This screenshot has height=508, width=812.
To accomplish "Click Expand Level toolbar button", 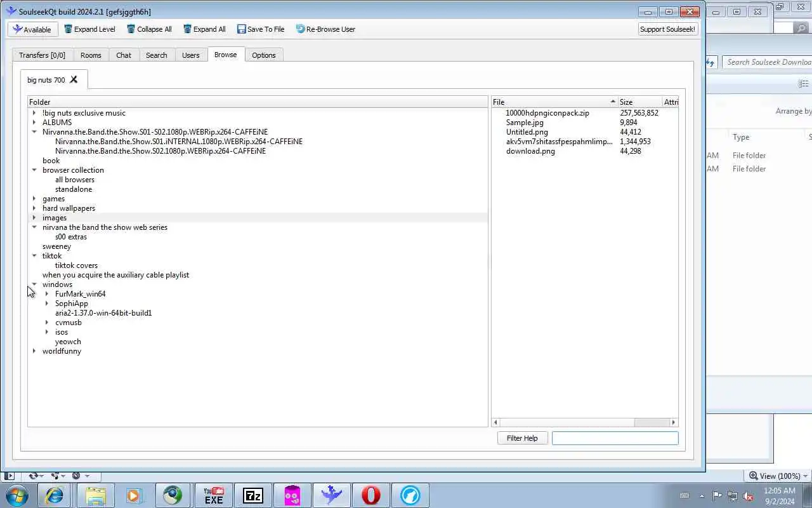I will [89, 29].
